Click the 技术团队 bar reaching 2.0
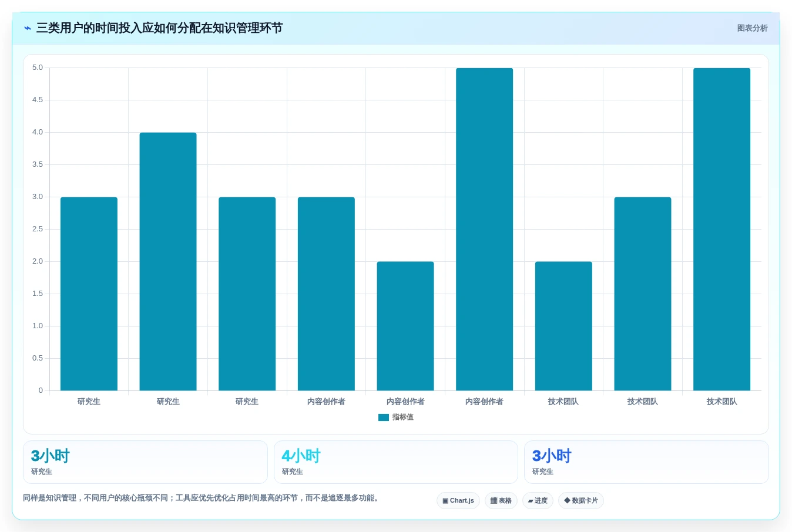The image size is (792, 532). point(563,326)
